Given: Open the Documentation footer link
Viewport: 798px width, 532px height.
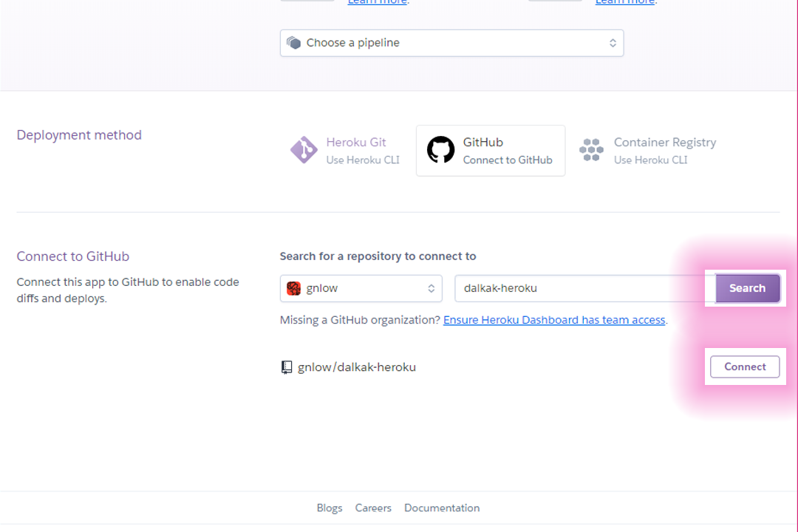Looking at the screenshot, I should (x=442, y=508).
